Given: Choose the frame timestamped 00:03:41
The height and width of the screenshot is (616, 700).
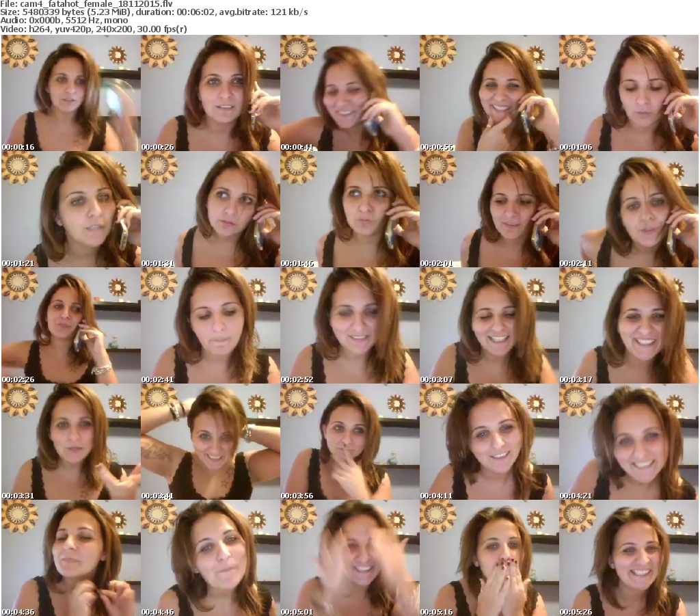Looking at the screenshot, I should coord(211,442).
